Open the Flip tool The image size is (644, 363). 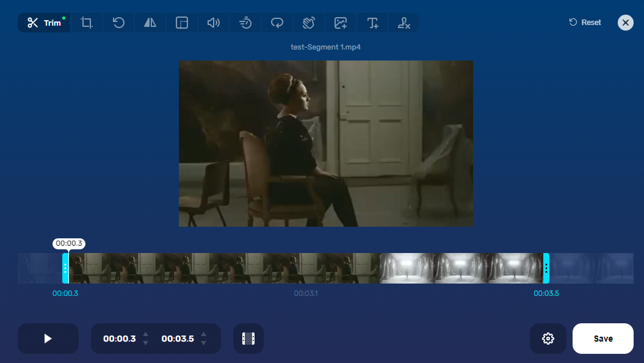pos(150,23)
